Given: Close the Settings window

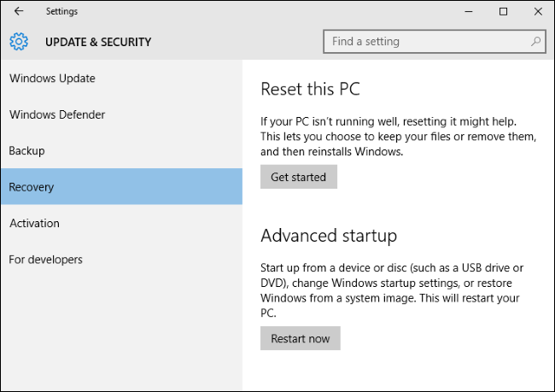Looking at the screenshot, I should 538,11.
